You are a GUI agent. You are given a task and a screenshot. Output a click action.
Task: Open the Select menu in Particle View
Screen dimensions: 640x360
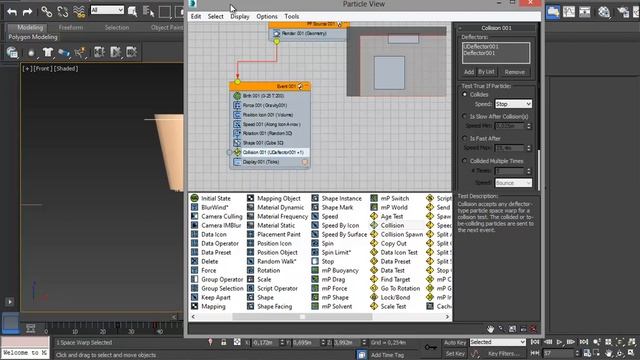point(216,16)
